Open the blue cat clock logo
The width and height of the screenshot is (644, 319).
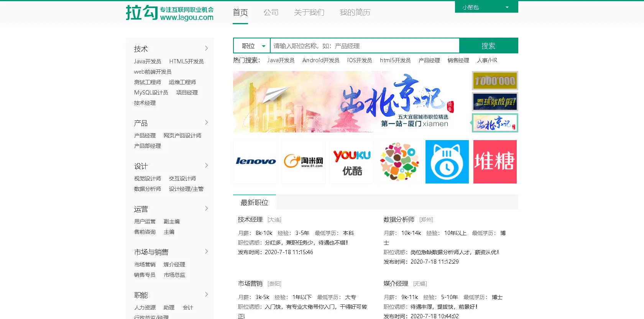point(447,162)
